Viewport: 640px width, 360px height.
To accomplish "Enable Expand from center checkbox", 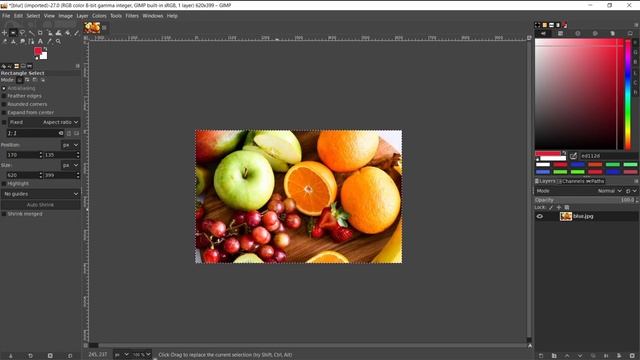I will [x=4, y=112].
